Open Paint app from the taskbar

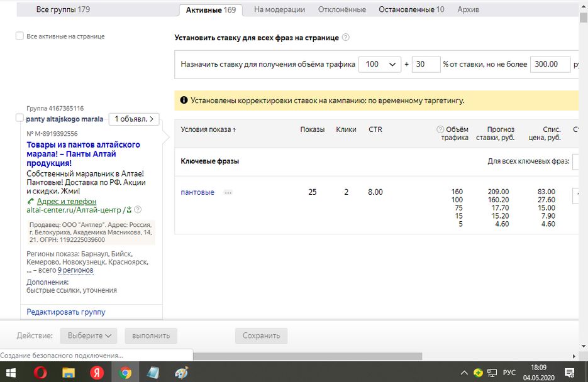click(x=180, y=373)
